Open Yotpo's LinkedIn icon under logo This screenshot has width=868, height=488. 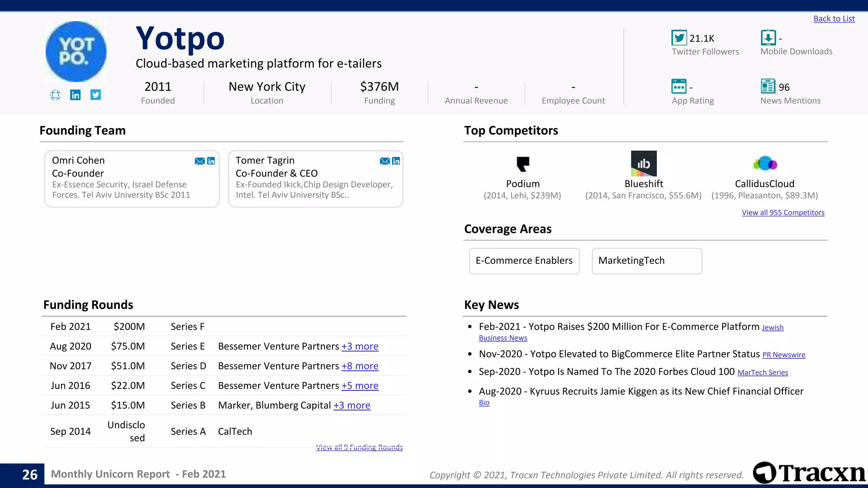75,95
